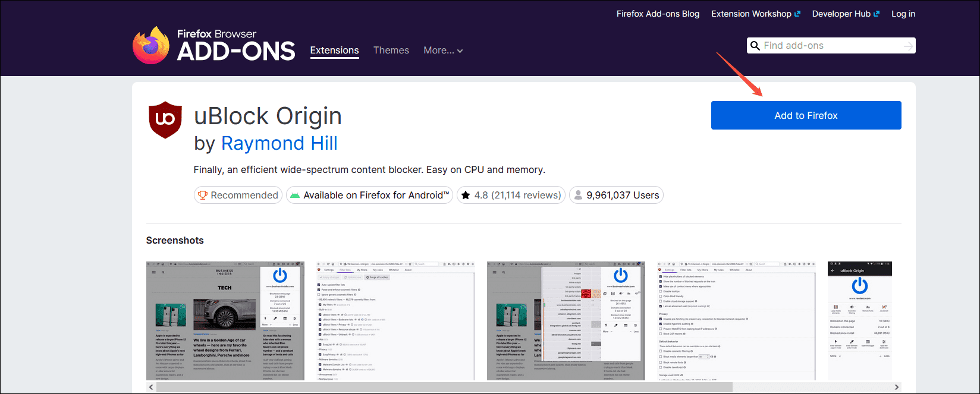Open author Raymond Hill's profile

tap(279, 143)
